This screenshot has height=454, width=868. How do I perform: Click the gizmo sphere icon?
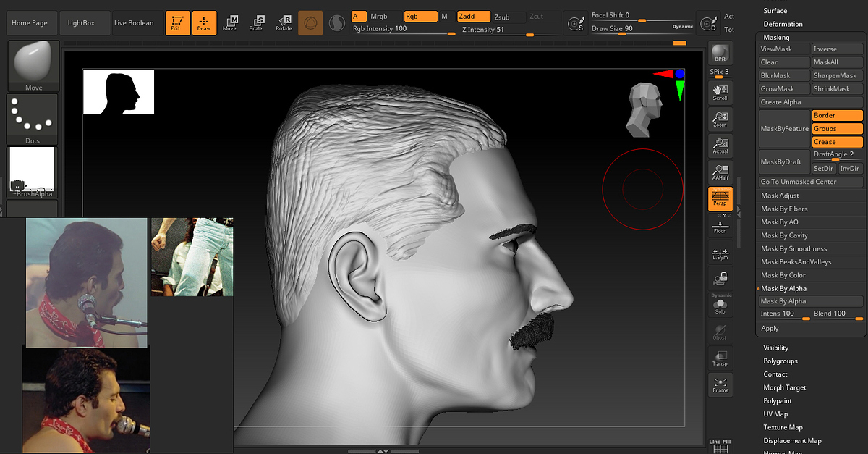pyautogui.click(x=310, y=23)
